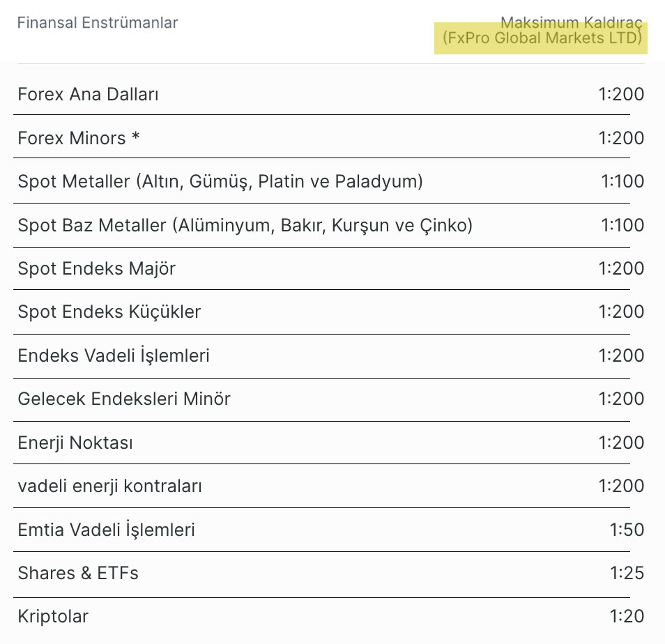
Task: Click the Spot Endeks Majör label
Action: tap(97, 269)
